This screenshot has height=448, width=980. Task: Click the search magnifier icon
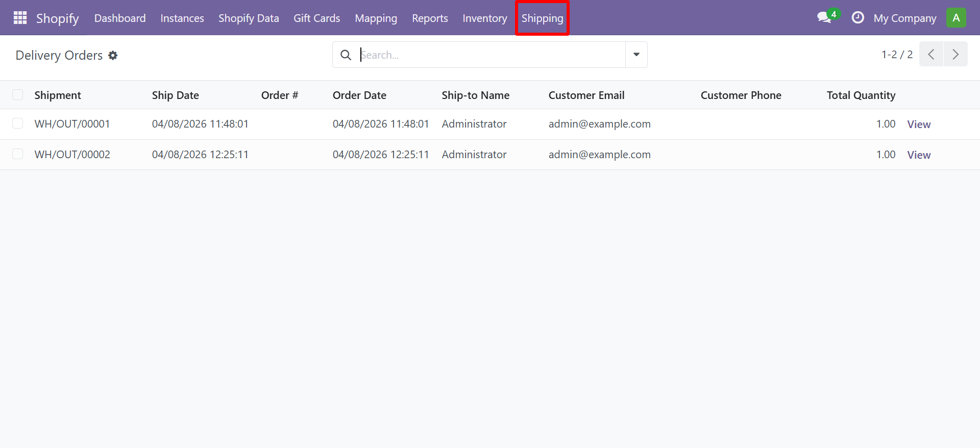click(x=346, y=55)
